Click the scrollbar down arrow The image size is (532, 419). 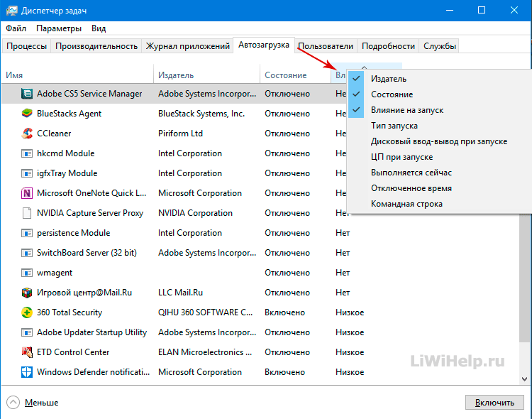(524, 379)
